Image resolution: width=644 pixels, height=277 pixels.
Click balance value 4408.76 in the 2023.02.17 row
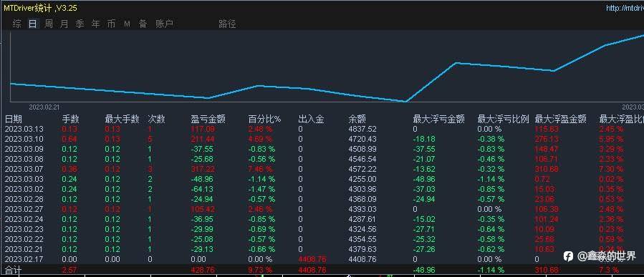pyautogui.click(x=362, y=259)
